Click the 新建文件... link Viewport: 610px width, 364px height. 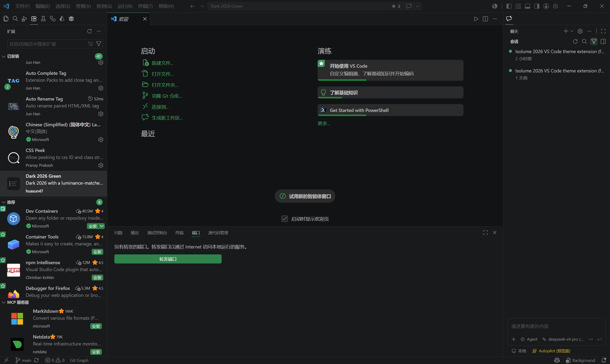(162, 63)
